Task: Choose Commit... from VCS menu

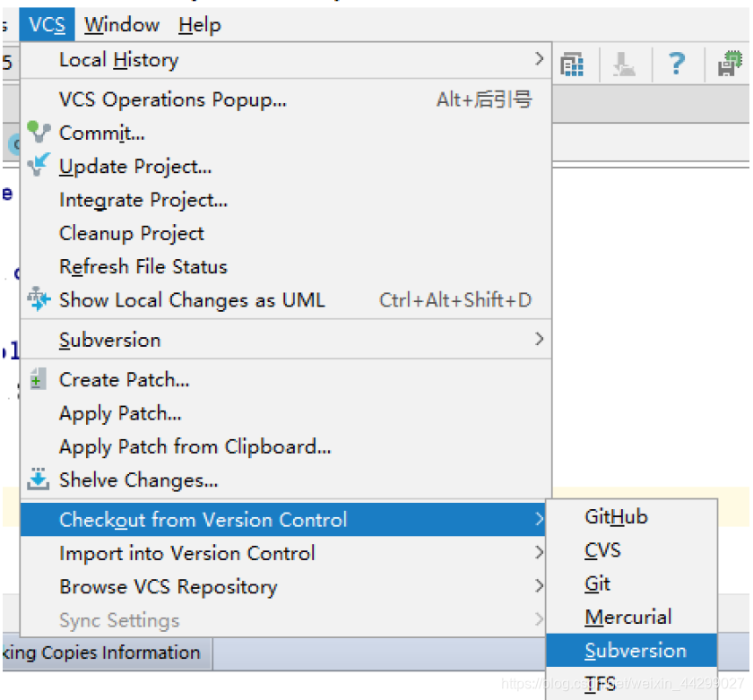Action: point(286,133)
